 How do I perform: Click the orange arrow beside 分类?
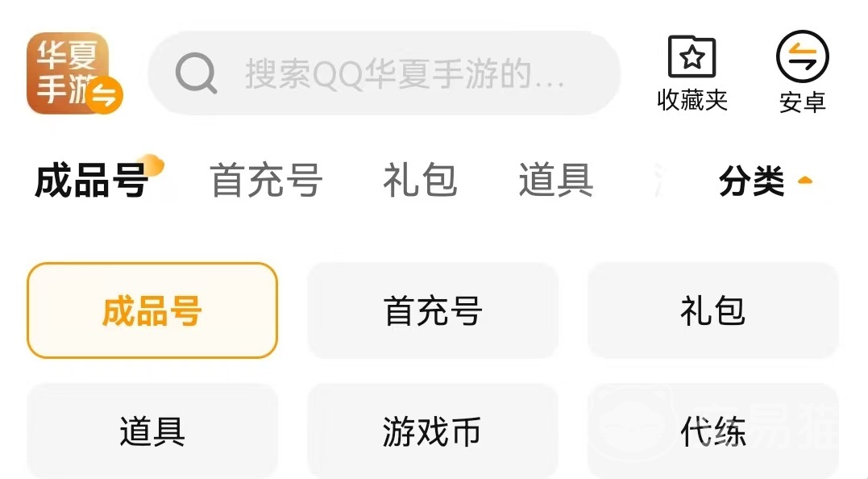[x=805, y=180]
